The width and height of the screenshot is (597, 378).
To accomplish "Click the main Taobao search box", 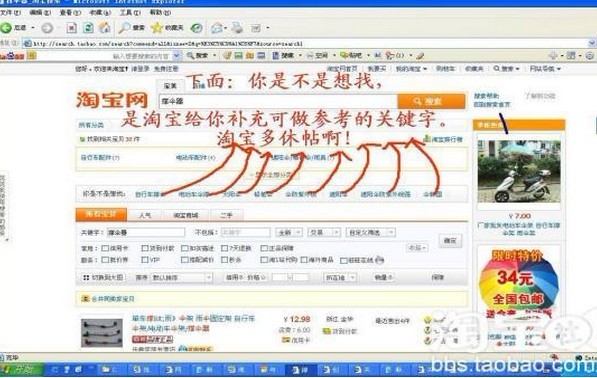I will pyautogui.click(x=278, y=101).
